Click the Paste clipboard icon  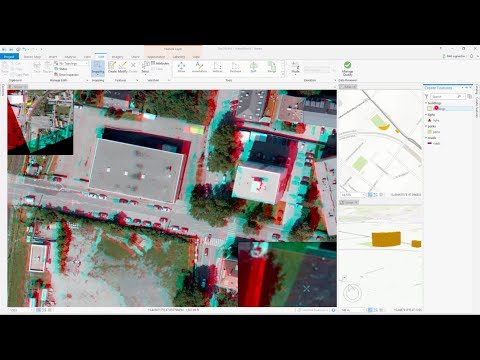click(x=5, y=68)
